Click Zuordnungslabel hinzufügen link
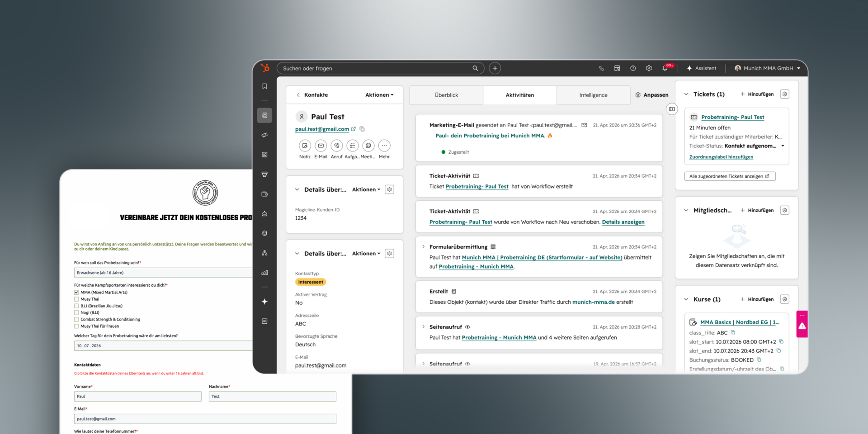Viewport: 868px width, 434px height. [x=721, y=157]
